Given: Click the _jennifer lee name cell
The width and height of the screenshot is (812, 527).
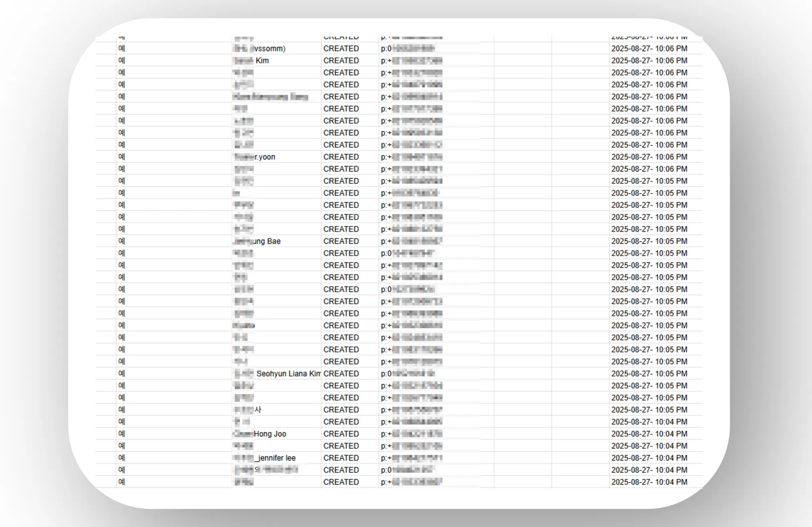Looking at the screenshot, I should 265,458.
